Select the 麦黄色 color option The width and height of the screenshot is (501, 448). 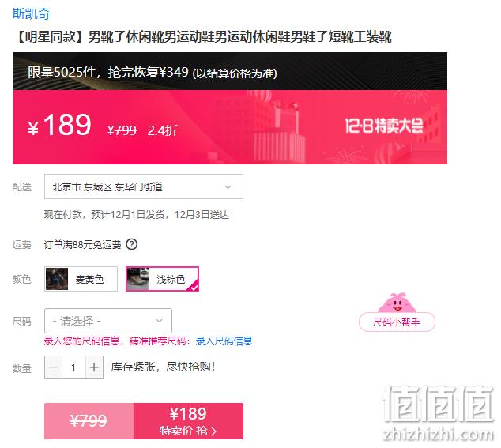coord(81,279)
